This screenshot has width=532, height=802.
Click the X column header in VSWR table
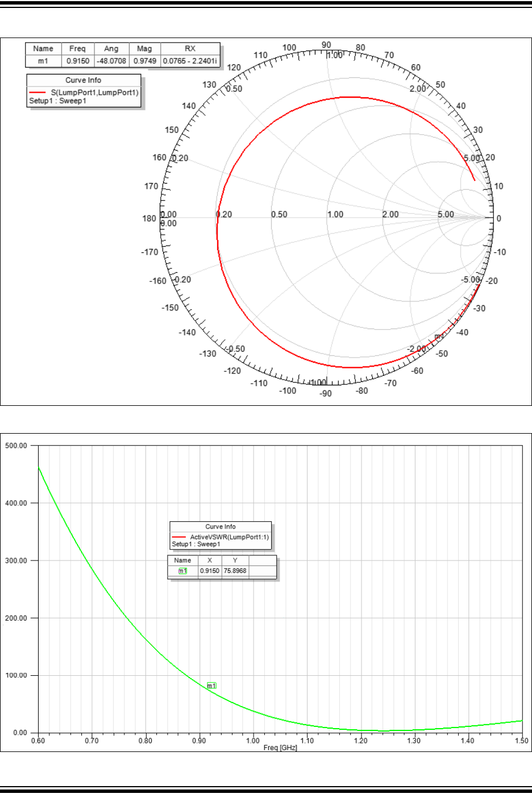(x=210, y=560)
